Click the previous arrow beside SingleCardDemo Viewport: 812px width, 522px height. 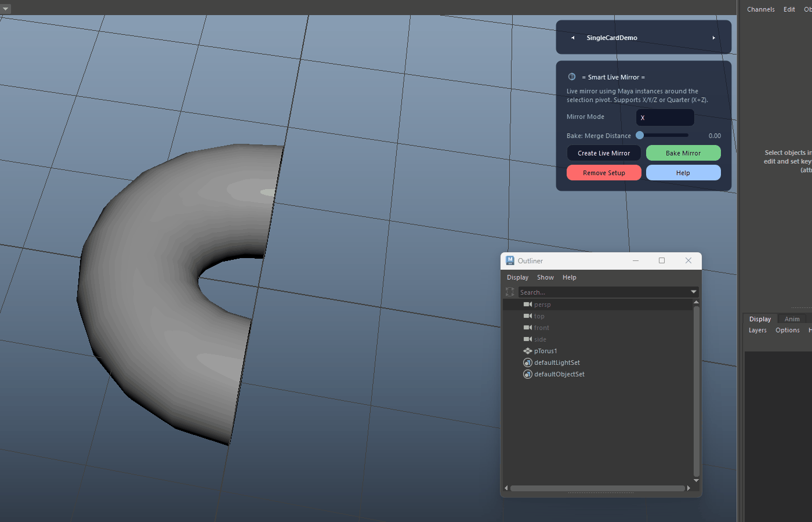(572, 38)
